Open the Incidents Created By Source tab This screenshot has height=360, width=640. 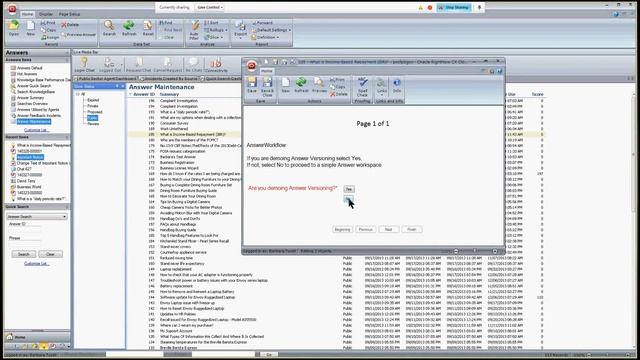pos(169,78)
